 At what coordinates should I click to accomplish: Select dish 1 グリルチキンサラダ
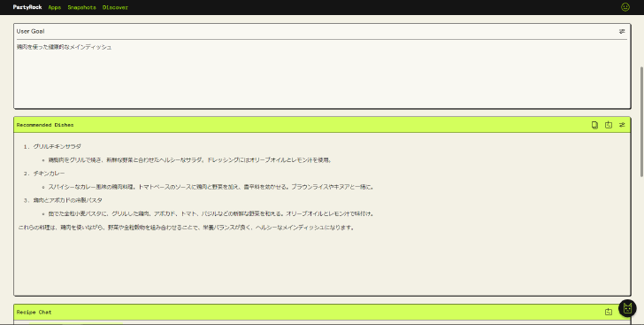tap(57, 146)
